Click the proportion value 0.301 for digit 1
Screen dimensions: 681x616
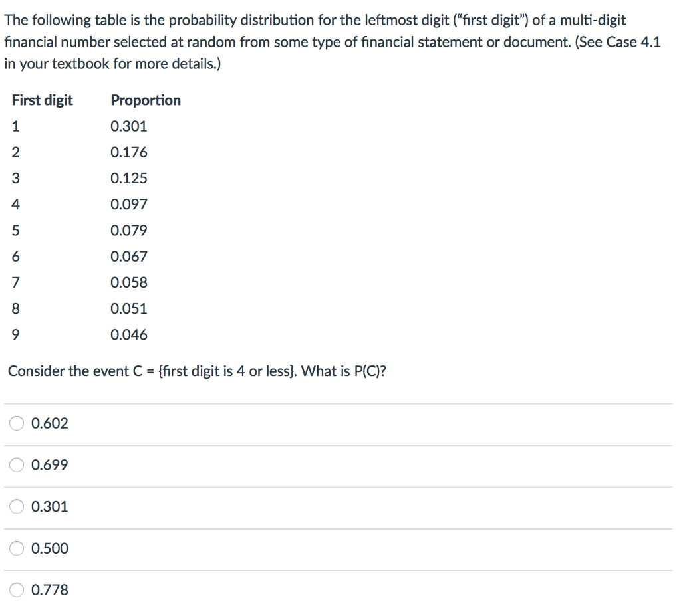coord(129,126)
